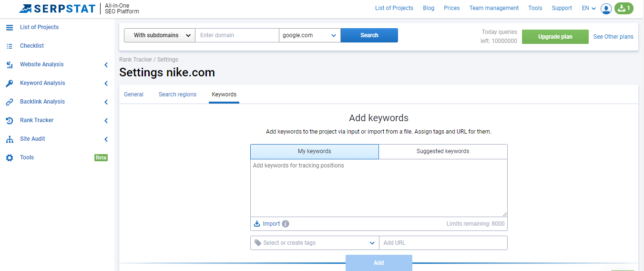Expand the Backlink Analysis submenu chevron
644x271 pixels.
(x=106, y=102)
